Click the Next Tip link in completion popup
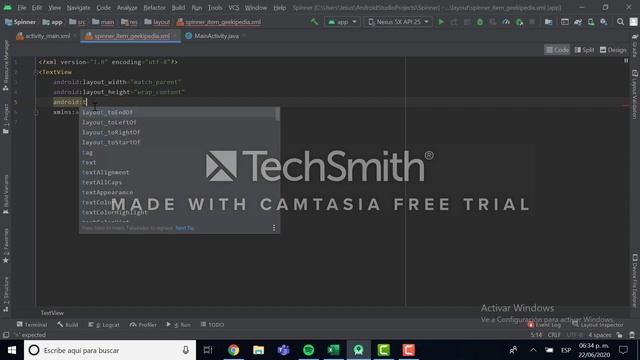 (x=184, y=228)
